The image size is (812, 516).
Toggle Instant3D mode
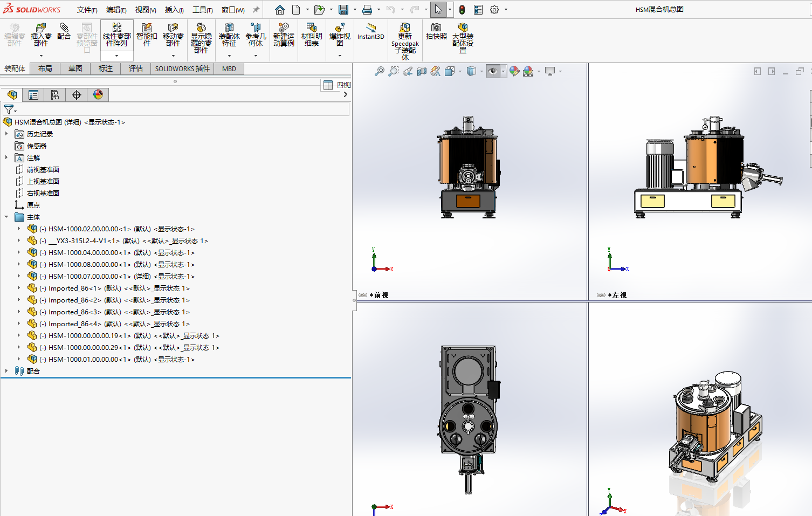(371, 31)
